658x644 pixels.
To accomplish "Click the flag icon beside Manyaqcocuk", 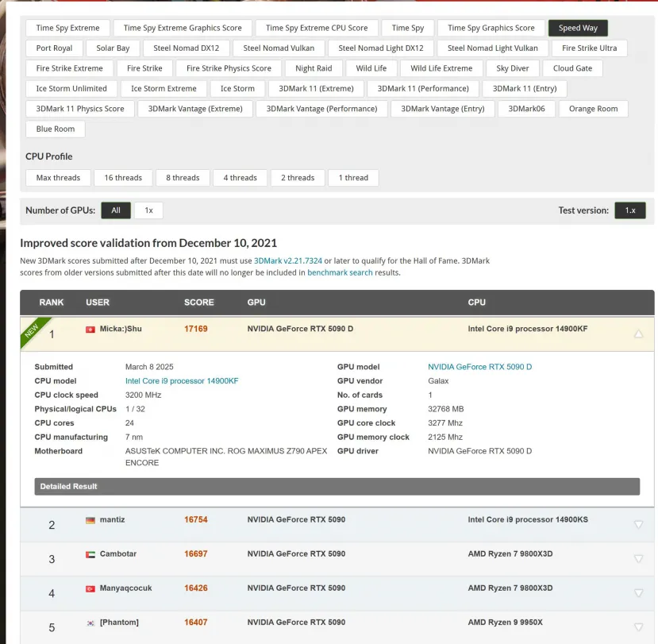I will pos(90,588).
